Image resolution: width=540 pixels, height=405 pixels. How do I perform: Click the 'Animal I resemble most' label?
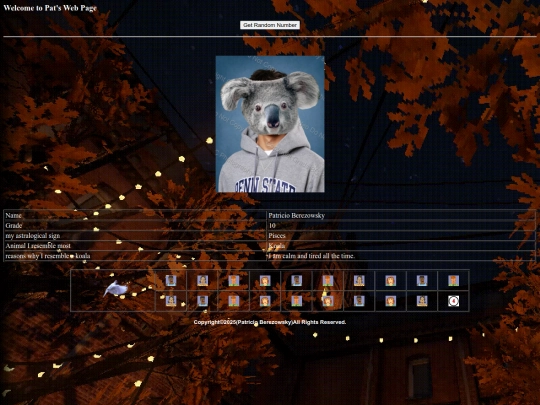coord(38,246)
